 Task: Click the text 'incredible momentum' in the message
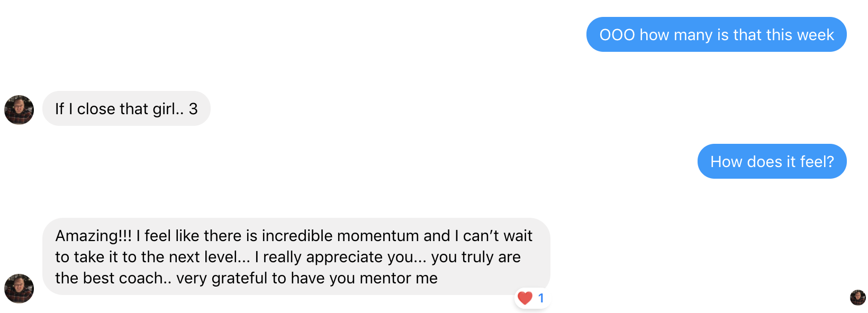click(340, 236)
